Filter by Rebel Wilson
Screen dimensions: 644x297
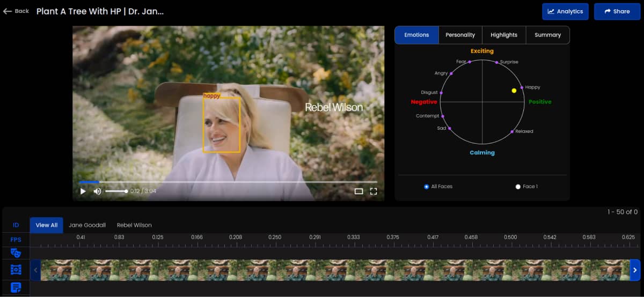(134, 225)
